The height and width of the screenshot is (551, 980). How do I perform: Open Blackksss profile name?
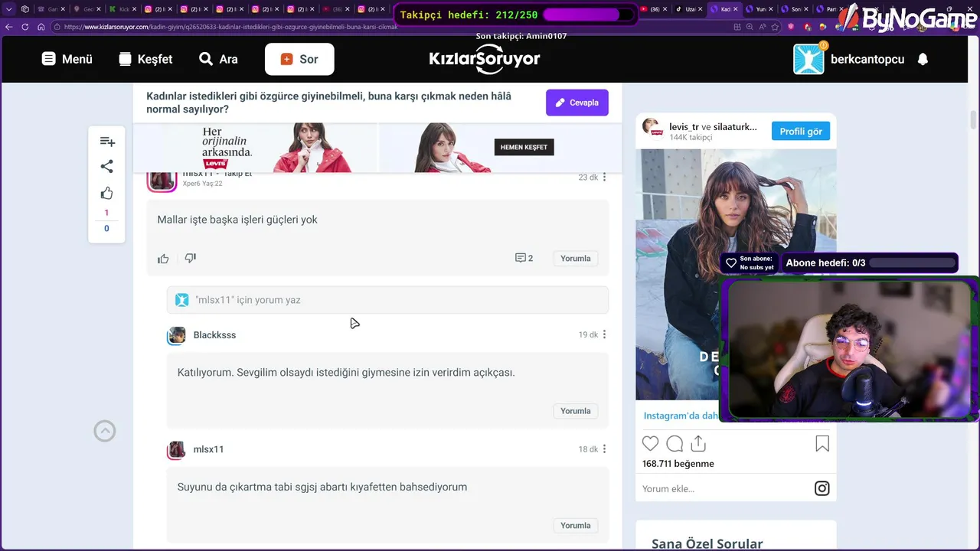point(214,335)
